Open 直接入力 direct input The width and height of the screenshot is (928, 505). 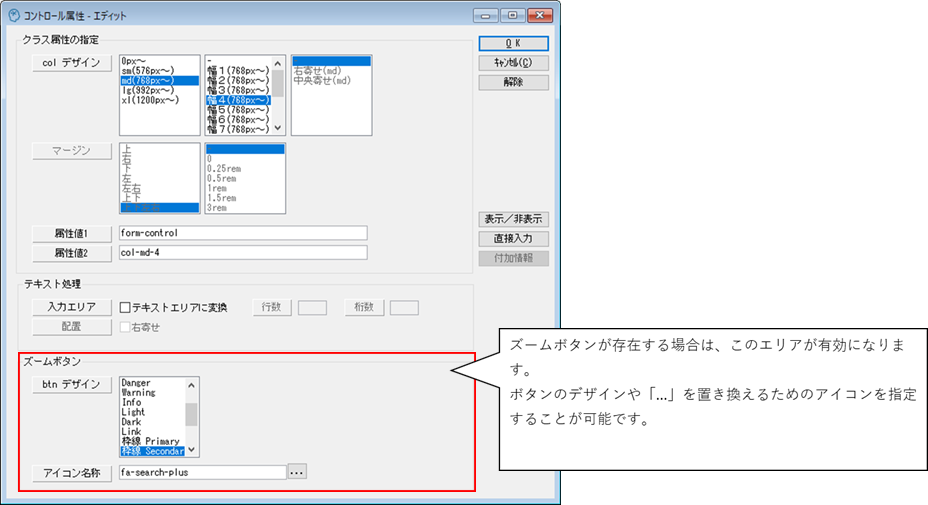[x=513, y=239]
